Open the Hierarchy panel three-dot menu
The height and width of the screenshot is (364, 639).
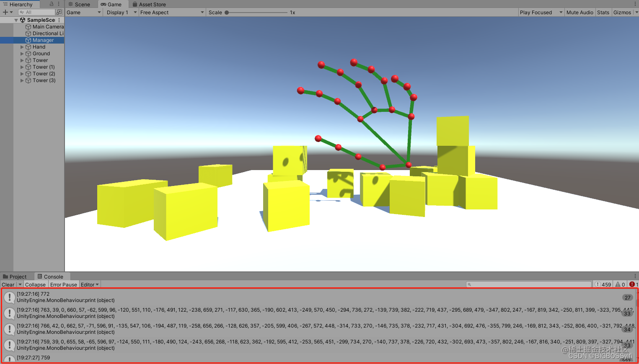59,4
